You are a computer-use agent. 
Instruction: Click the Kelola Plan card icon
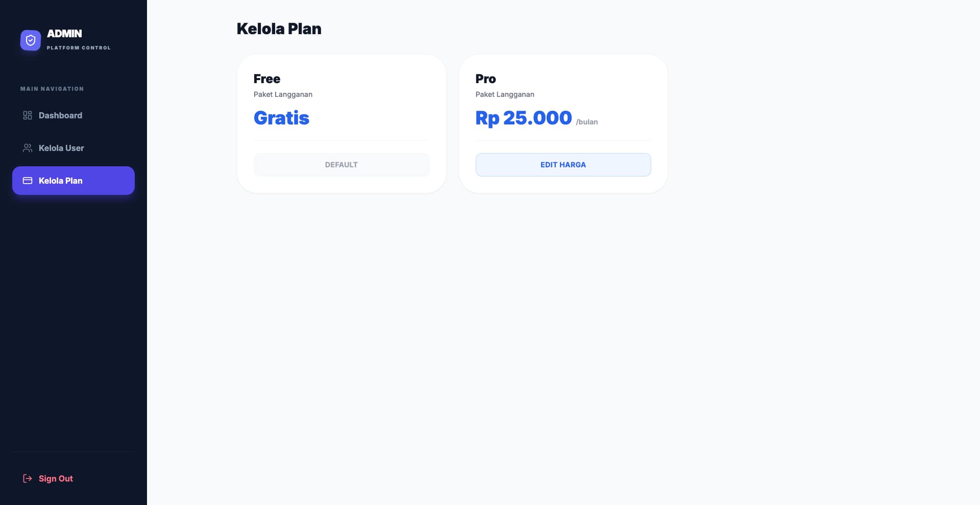pos(28,181)
